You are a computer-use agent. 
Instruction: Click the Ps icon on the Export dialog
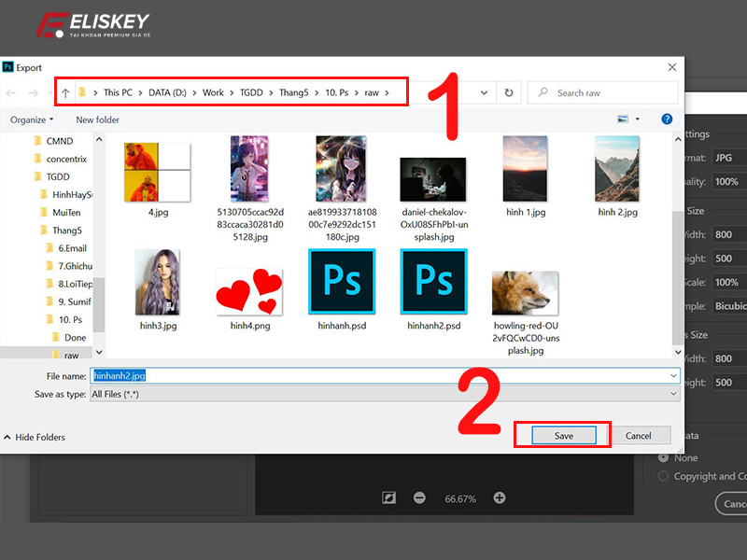[10, 67]
